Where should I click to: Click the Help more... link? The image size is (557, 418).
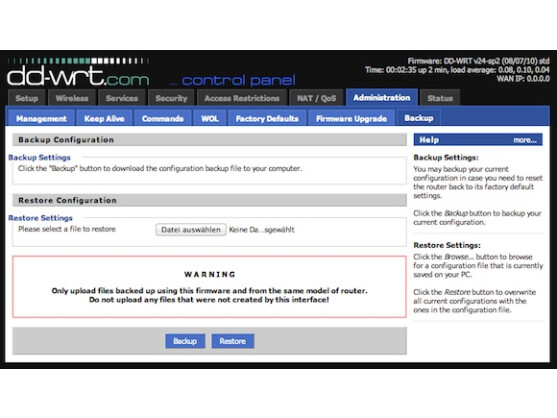point(525,140)
